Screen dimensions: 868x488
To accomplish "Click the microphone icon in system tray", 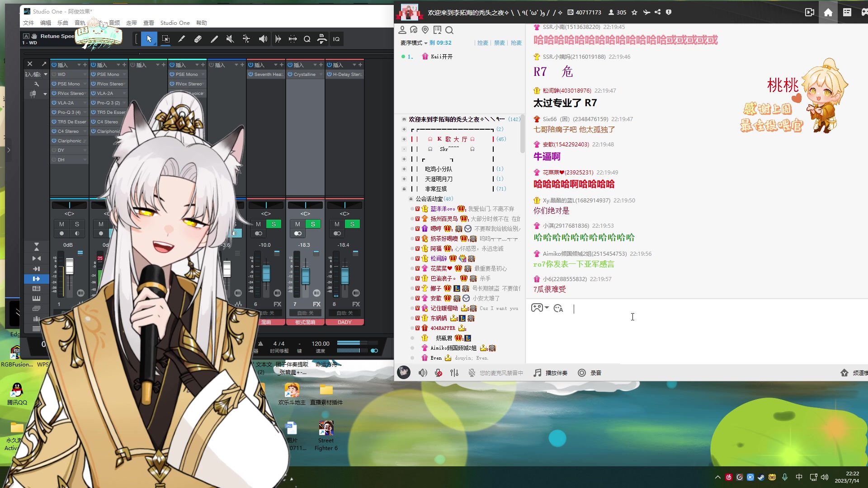I will pyautogui.click(x=785, y=477).
